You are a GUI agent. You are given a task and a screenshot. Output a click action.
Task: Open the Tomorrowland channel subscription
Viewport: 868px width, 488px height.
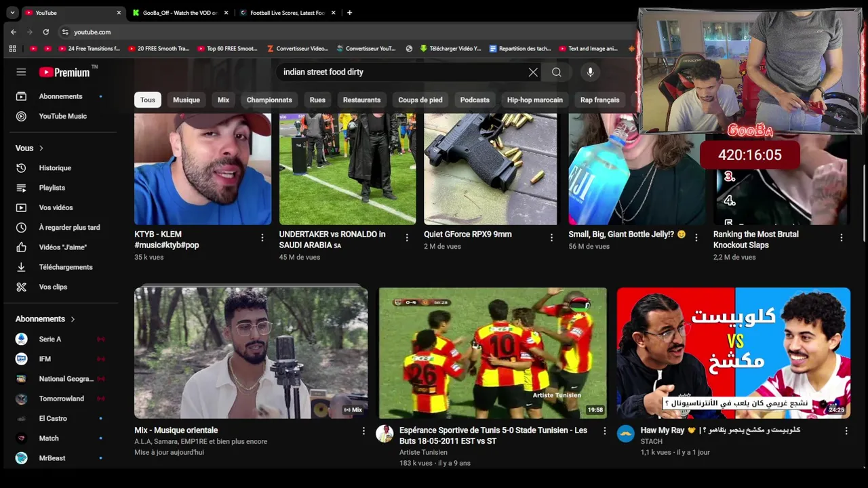(x=60, y=399)
